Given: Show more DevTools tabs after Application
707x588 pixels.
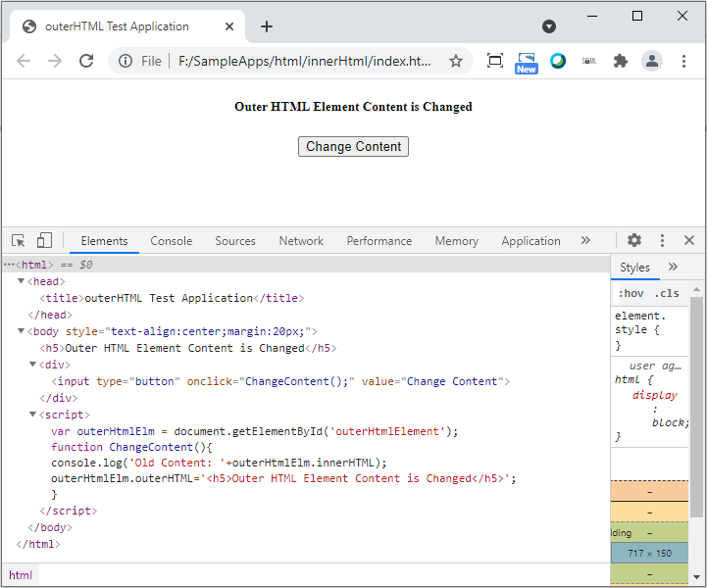Looking at the screenshot, I should (x=585, y=240).
